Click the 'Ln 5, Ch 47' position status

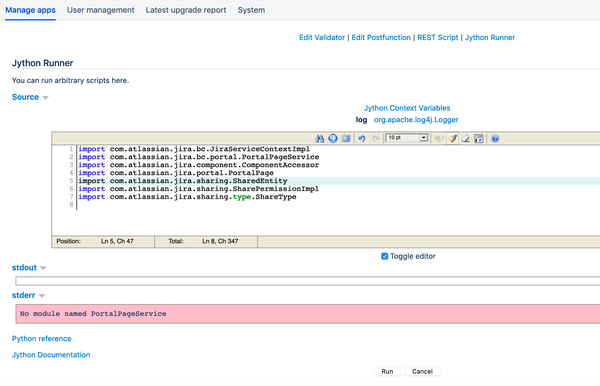coord(117,241)
